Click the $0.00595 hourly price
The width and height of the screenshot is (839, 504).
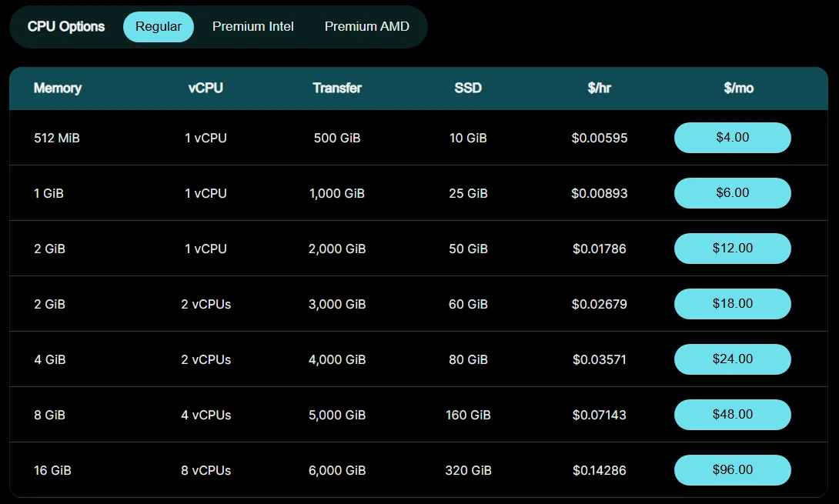[600, 138]
